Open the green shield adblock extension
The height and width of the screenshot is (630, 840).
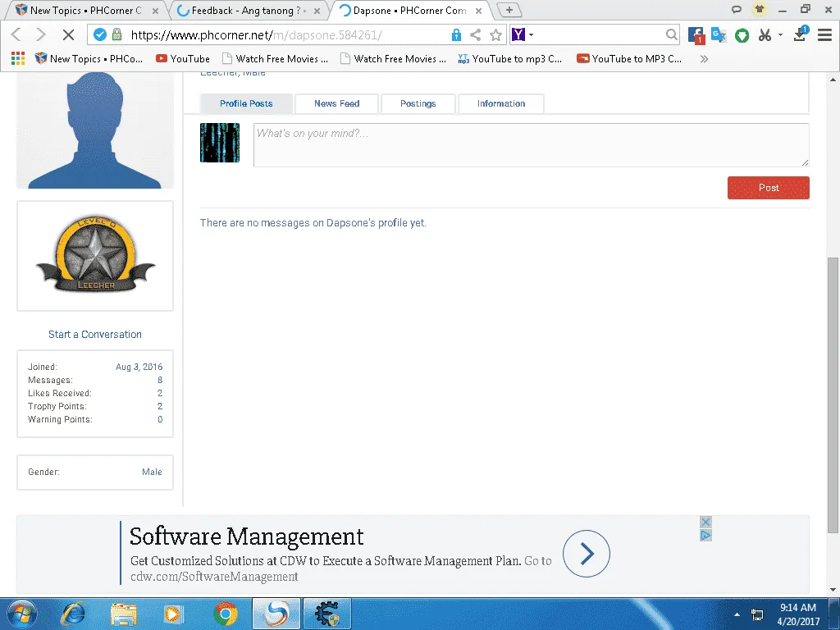click(x=742, y=35)
